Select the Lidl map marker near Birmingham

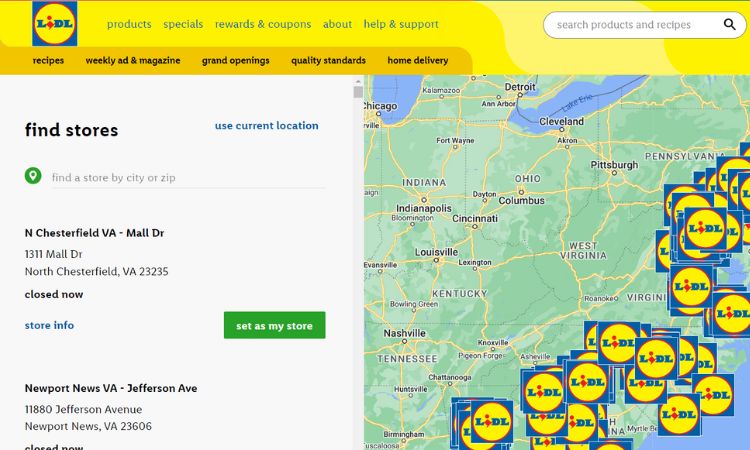(x=492, y=422)
